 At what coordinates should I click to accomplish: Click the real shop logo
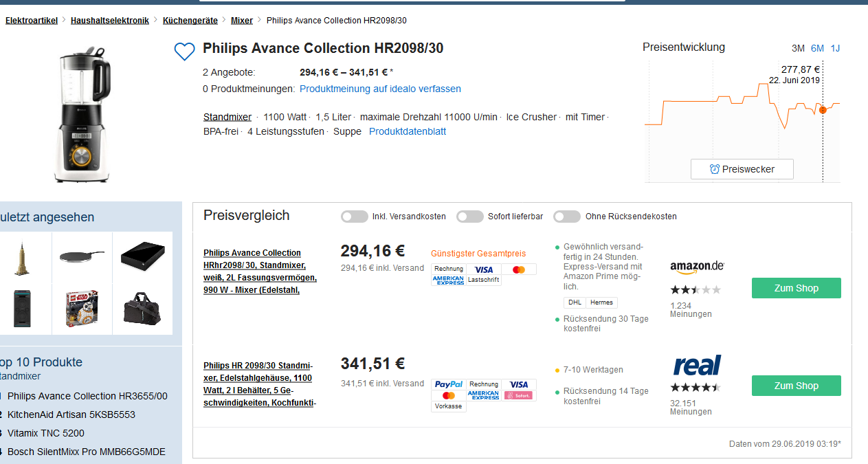[x=697, y=365]
